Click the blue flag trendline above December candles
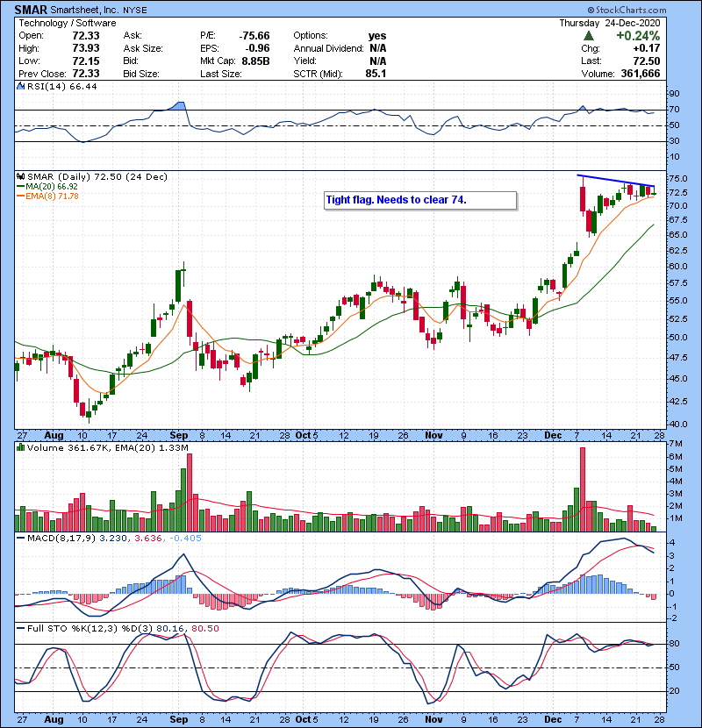Viewport: 702px width, 728px height. point(616,181)
